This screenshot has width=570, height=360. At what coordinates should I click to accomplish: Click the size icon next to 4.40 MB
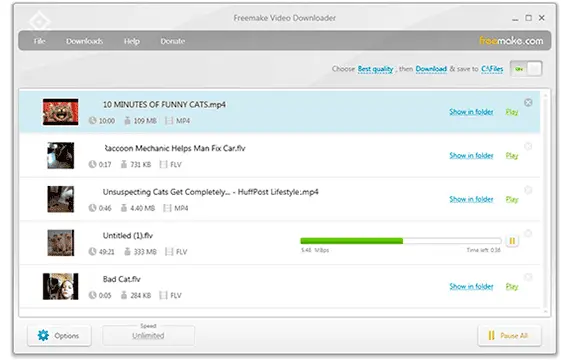[x=124, y=208]
